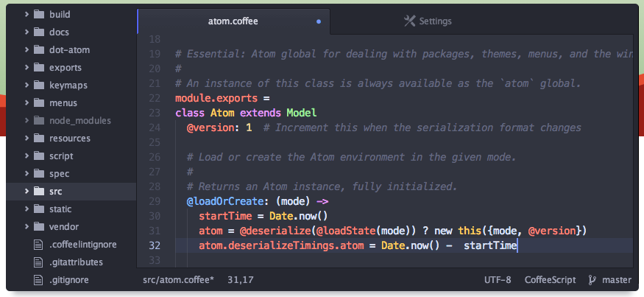Click the static folder icon
The height and width of the screenshot is (297, 644).
tap(38, 209)
